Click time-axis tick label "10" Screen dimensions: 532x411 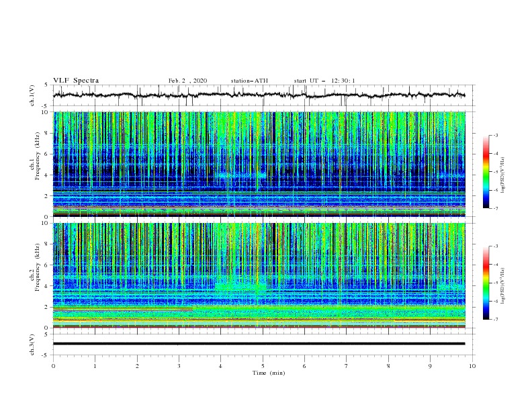(472, 366)
